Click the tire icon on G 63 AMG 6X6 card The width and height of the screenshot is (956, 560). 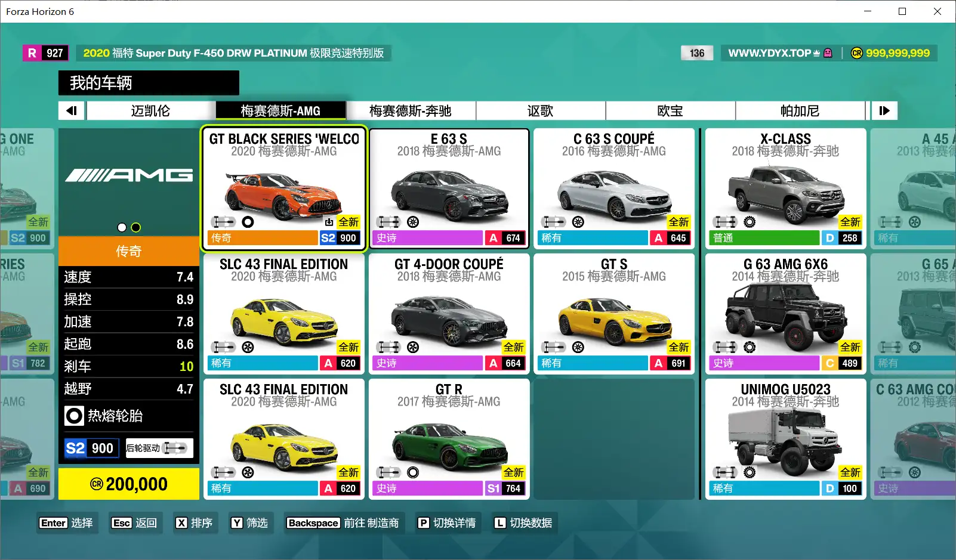(750, 347)
